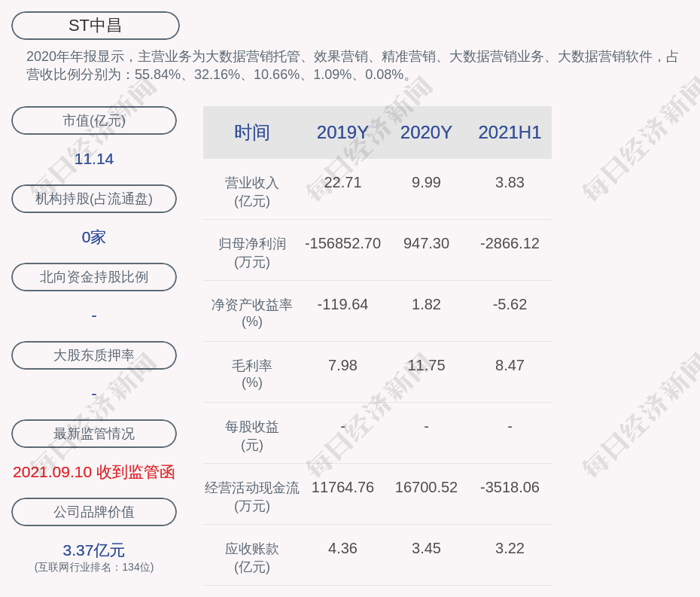
Task: Click the -156852.70 net profit cell
Action: (x=342, y=243)
